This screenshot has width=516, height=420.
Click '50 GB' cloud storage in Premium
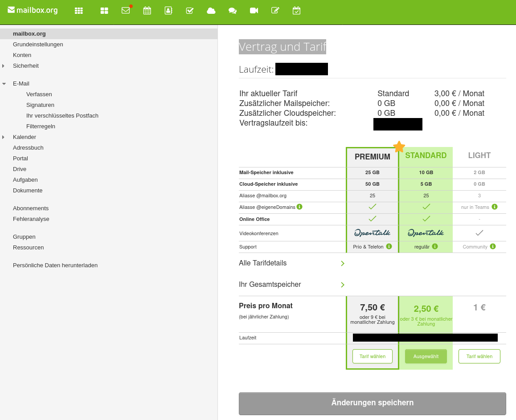tap(372, 184)
